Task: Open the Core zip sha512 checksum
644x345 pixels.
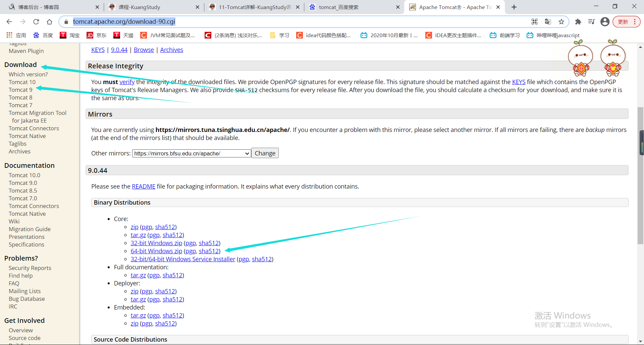Action: tap(165, 227)
